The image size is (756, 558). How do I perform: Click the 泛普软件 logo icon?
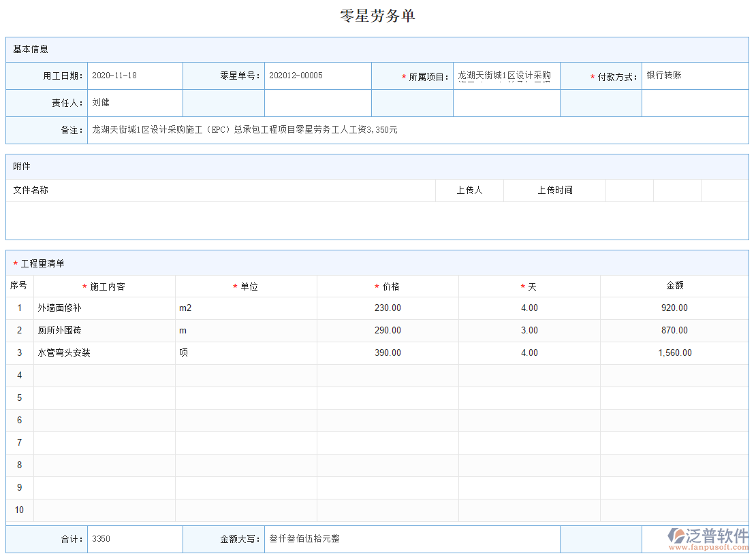tap(676, 536)
